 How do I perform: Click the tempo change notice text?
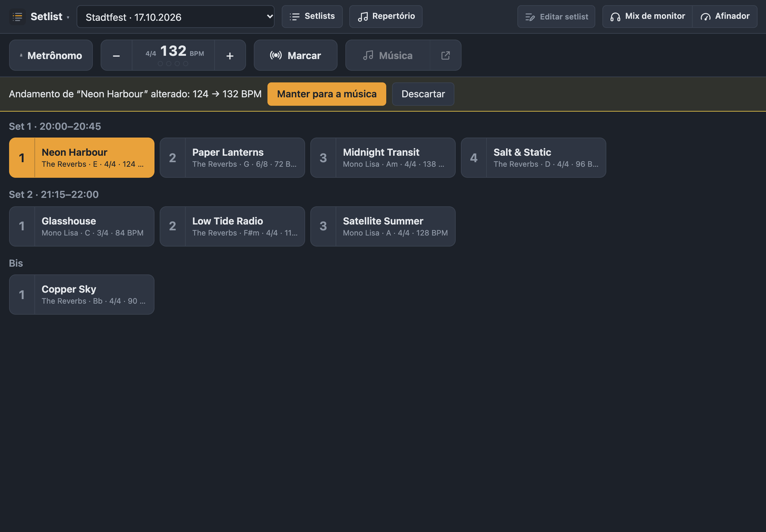[x=135, y=94]
